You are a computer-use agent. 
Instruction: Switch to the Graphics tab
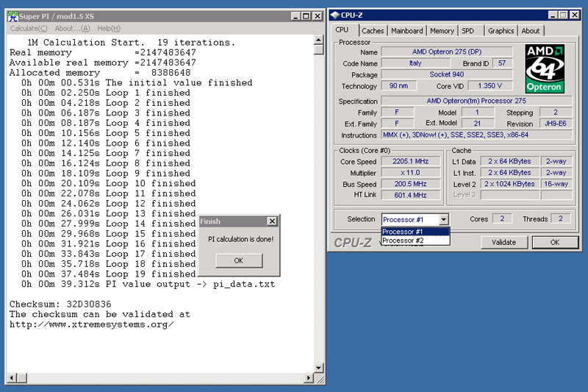[x=501, y=31]
